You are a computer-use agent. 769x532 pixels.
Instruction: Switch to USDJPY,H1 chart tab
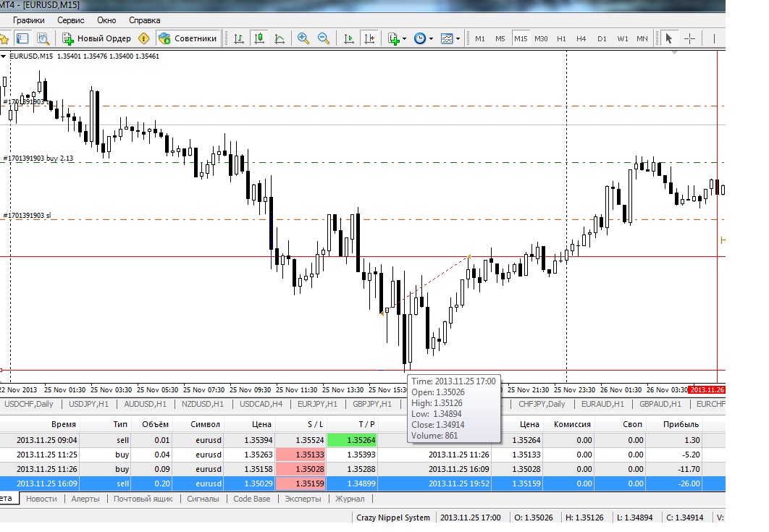[89, 404]
